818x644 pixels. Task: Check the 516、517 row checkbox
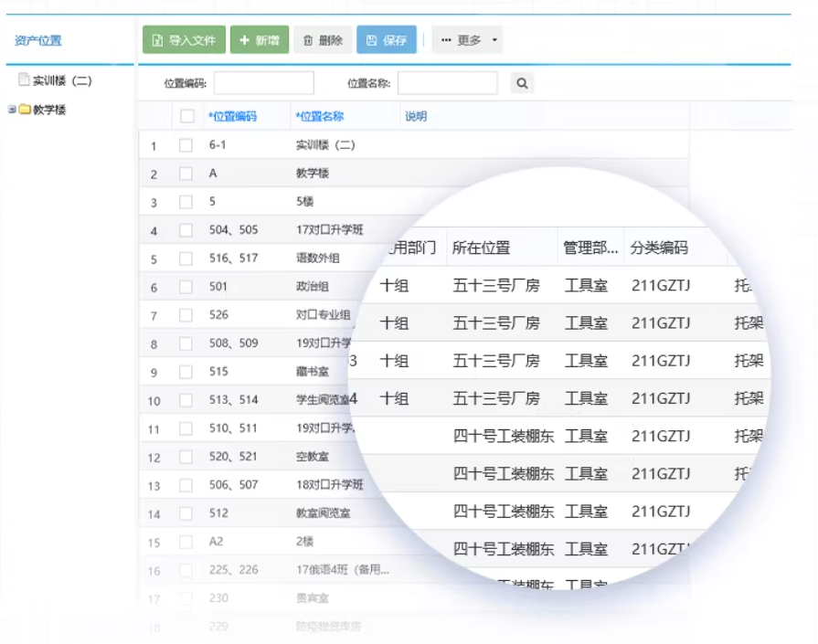pyautogui.click(x=186, y=259)
